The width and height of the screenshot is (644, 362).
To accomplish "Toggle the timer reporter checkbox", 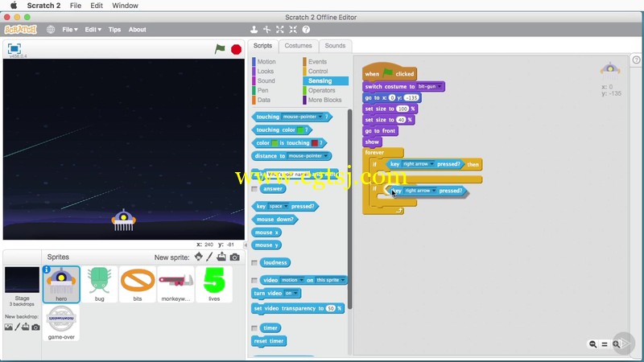I will 254,328.
